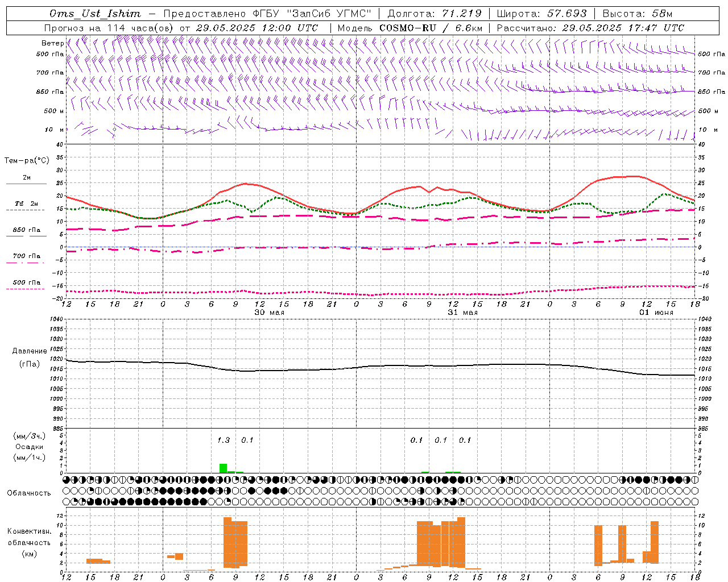This screenshot has height=582, width=728.
Task: Click the (гПа) unit label under Давление
Action: [x=30, y=364]
